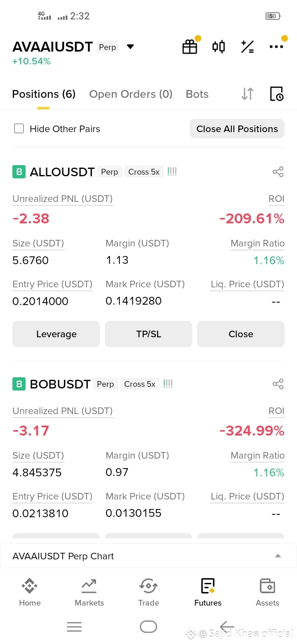297x644 pixels.
Task: Share the ALLOUSDT position
Action: [x=278, y=172]
